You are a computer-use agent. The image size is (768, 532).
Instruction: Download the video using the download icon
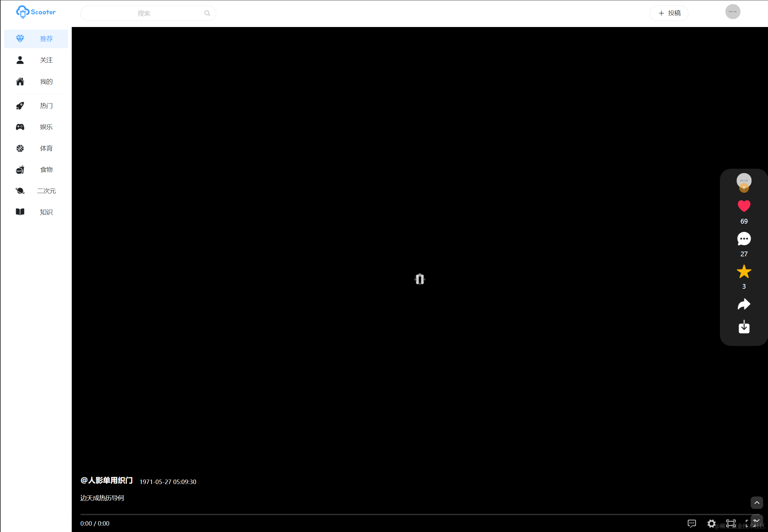(744, 327)
